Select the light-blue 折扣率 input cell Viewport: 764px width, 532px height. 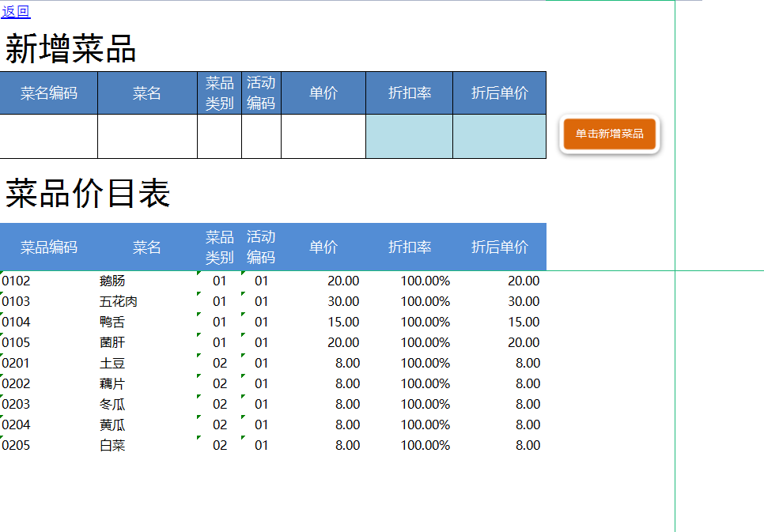tap(410, 137)
